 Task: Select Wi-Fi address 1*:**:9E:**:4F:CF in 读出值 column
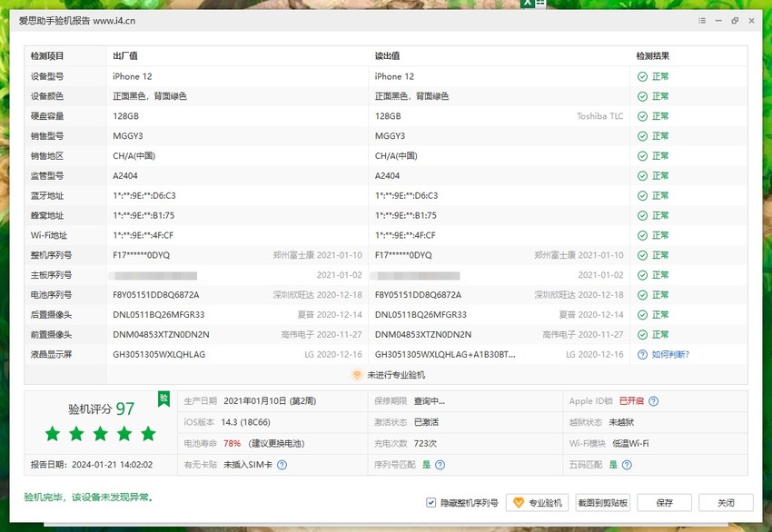pos(405,235)
